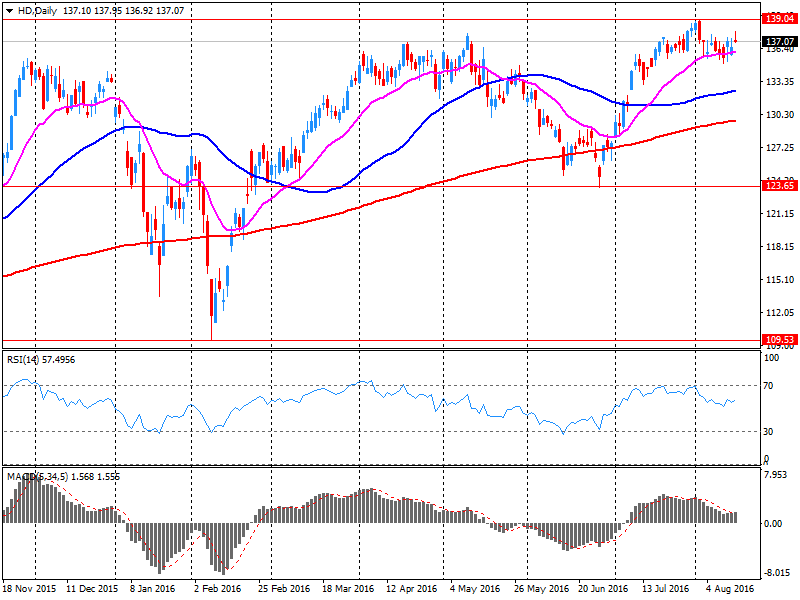Select the HD,Daily chart title text

click(x=37, y=11)
